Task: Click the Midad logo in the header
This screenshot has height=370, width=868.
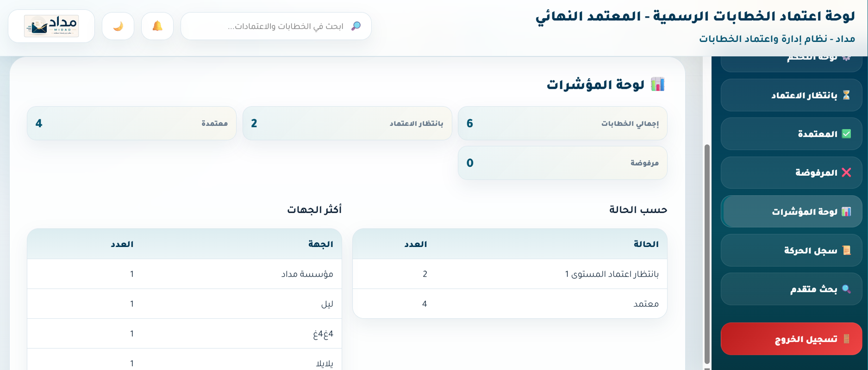Action: (x=51, y=26)
